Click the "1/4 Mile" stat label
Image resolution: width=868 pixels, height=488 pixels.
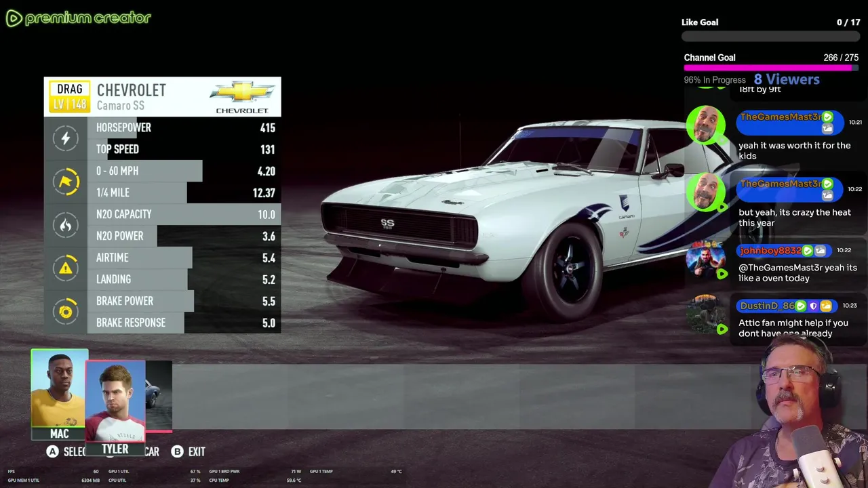tap(113, 192)
